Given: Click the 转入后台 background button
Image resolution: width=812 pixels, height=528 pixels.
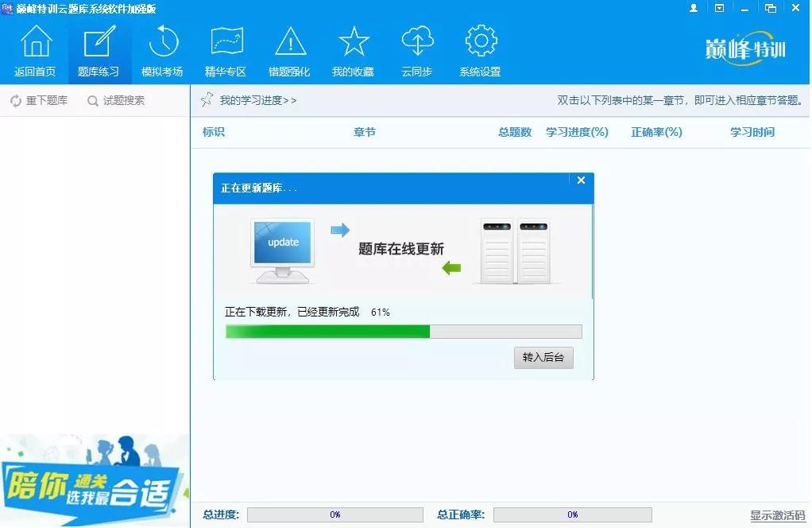Looking at the screenshot, I should (x=543, y=358).
